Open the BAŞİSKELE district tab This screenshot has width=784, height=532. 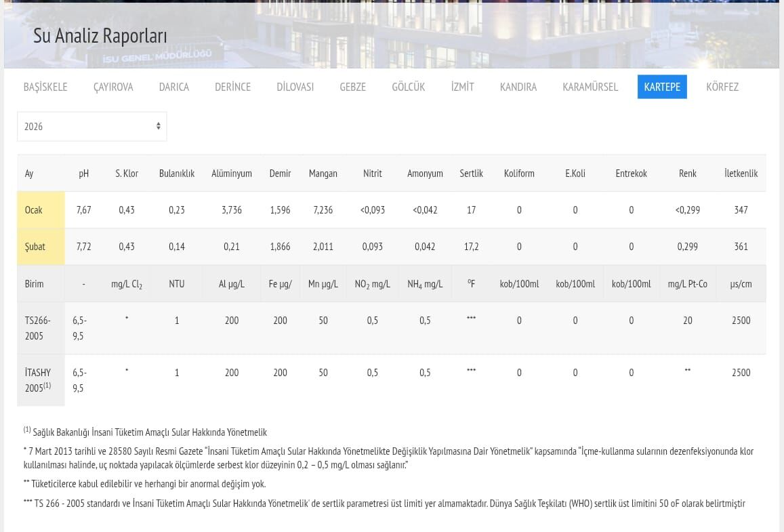click(x=45, y=87)
